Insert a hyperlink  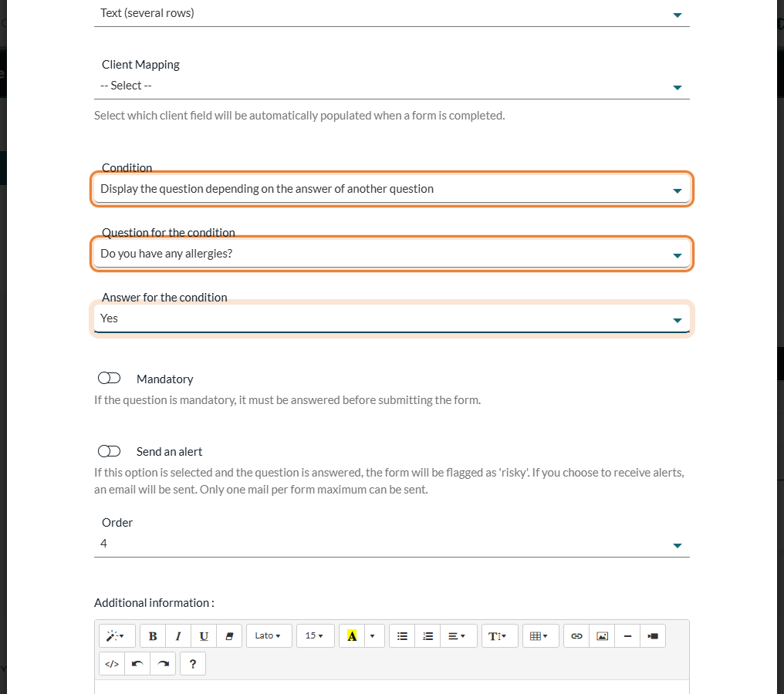(x=576, y=635)
